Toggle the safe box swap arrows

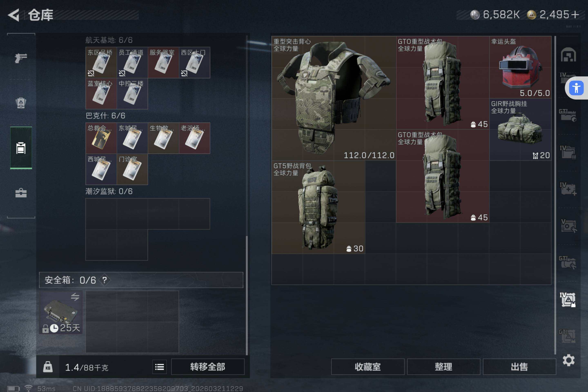[x=75, y=297]
